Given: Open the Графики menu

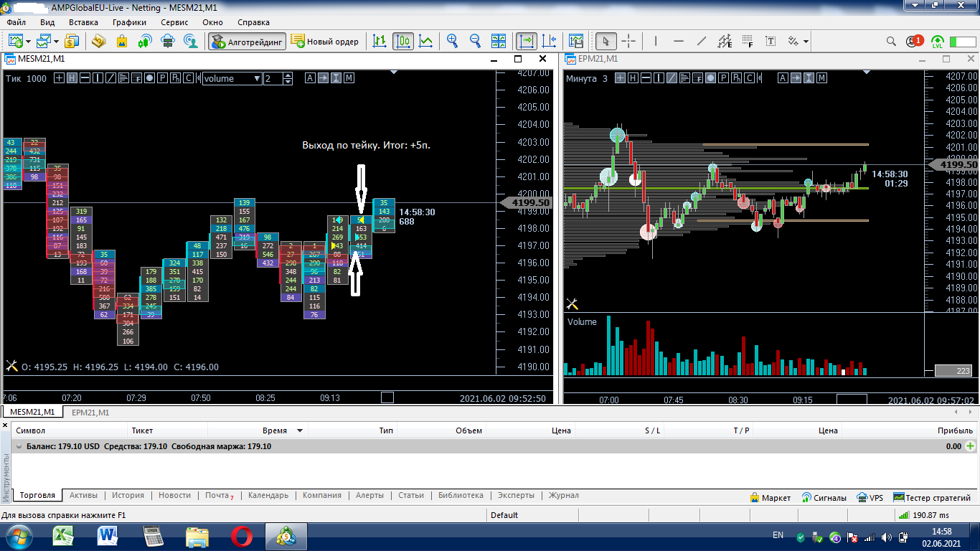Looking at the screenshot, I should point(129,22).
